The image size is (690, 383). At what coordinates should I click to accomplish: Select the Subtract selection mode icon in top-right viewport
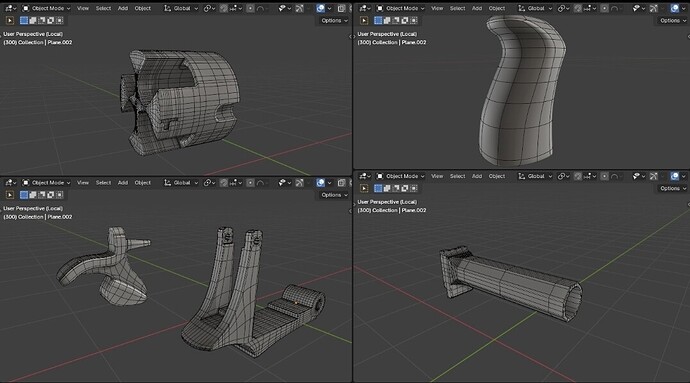pos(396,20)
